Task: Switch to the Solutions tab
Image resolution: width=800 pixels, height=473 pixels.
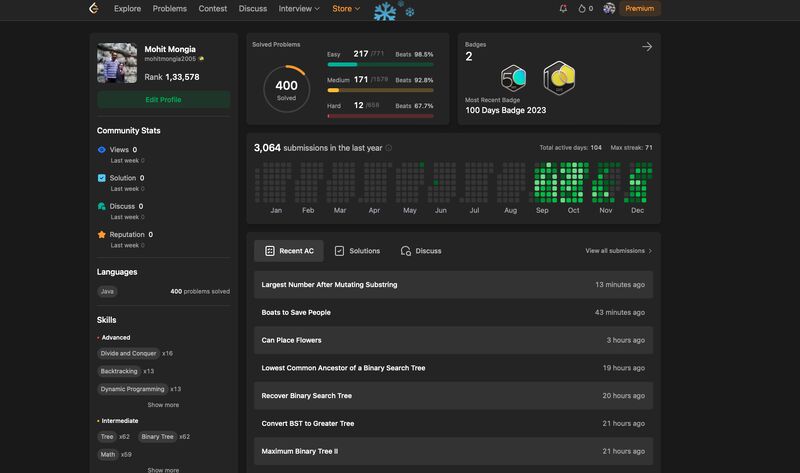Action: point(357,251)
